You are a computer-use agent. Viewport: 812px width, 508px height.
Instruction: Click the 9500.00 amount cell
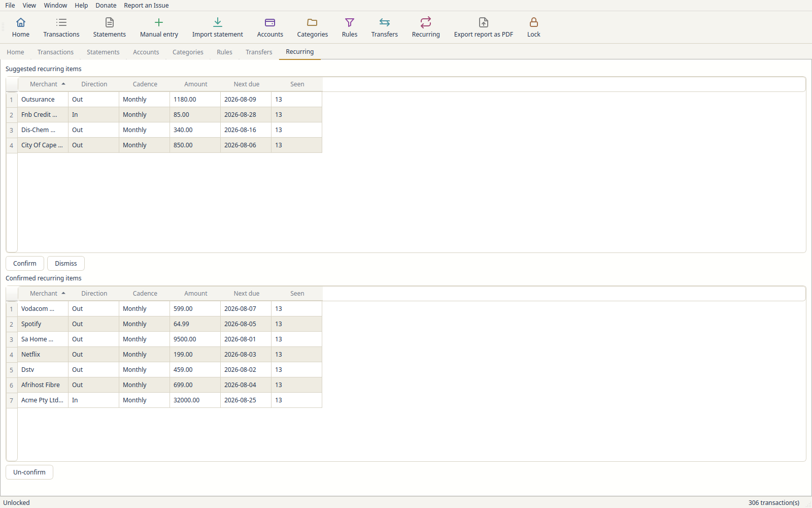click(195, 339)
